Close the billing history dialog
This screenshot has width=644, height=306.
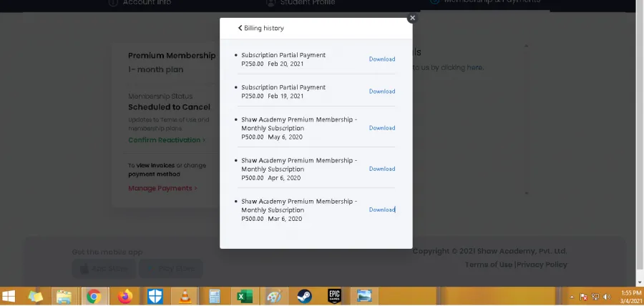point(412,18)
